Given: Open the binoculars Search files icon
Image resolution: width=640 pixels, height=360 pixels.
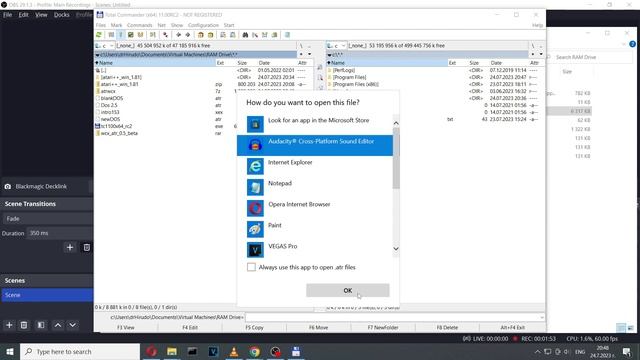Looking at the screenshot, I should point(245,35).
